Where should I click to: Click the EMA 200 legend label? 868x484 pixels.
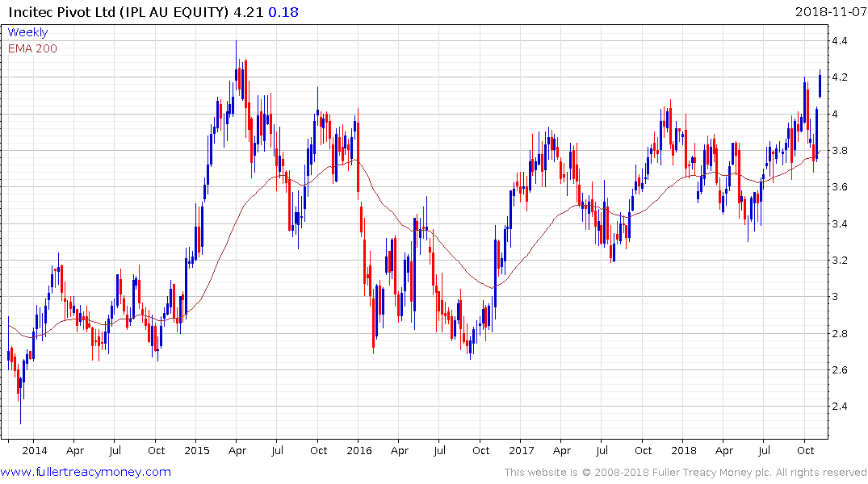coord(32,48)
